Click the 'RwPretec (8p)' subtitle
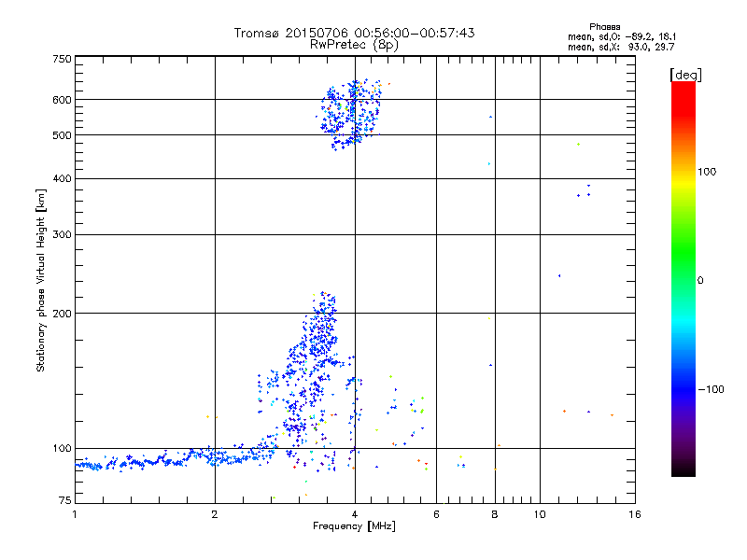 coord(354,45)
